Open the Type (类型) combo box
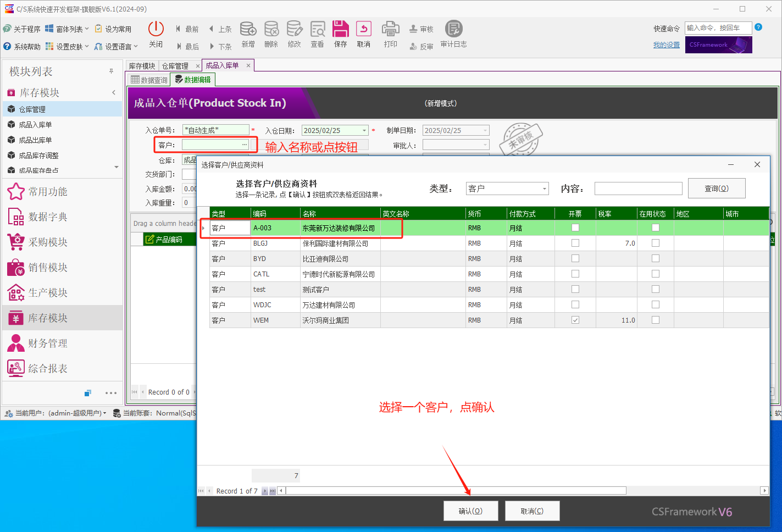The width and height of the screenshot is (782, 532). point(507,189)
